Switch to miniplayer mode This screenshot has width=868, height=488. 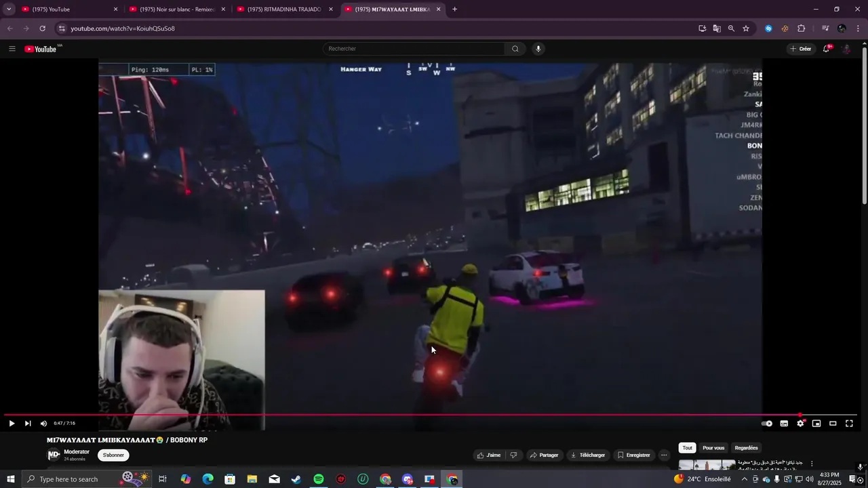click(816, 424)
